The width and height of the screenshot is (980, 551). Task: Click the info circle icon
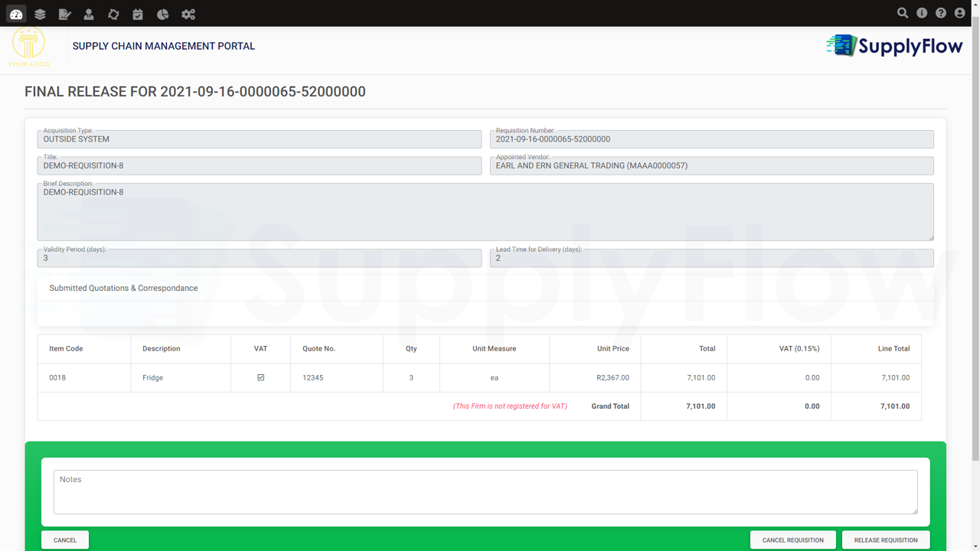pos(922,13)
